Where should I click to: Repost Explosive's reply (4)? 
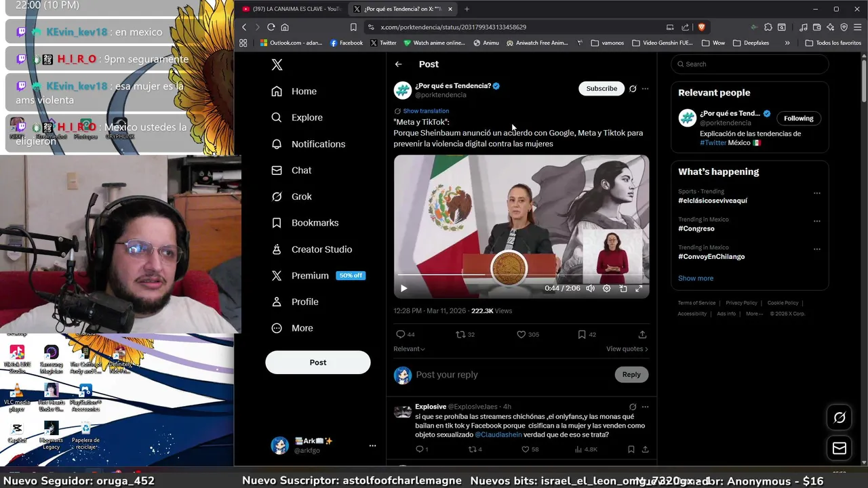(x=475, y=449)
